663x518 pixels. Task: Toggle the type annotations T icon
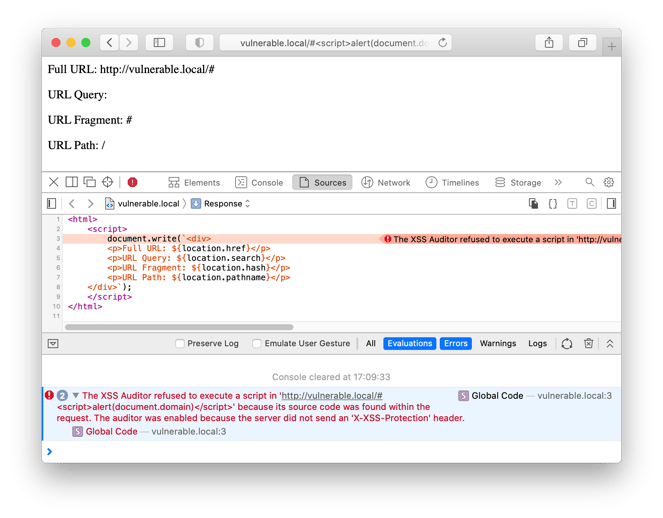pyautogui.click(x=572, y=204)
